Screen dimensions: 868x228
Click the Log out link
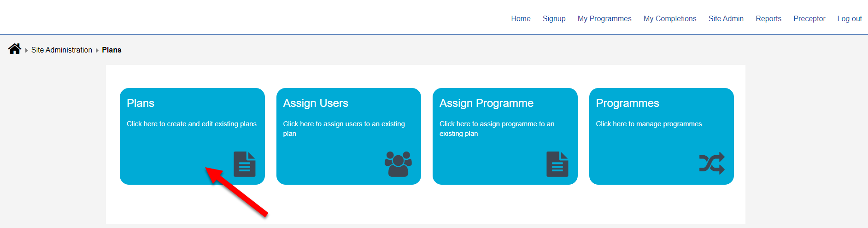(850, 18)
